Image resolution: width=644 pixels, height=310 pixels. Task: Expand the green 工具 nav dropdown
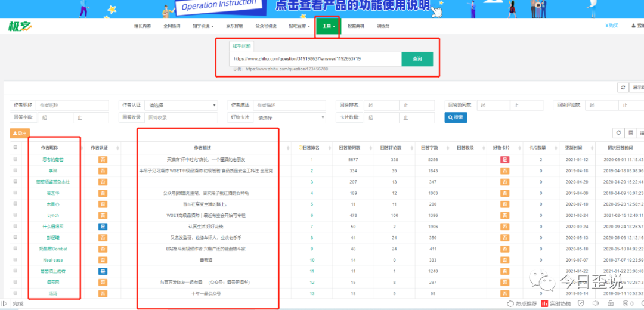328,26
